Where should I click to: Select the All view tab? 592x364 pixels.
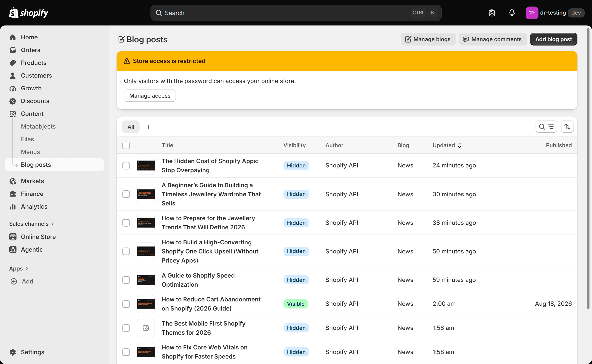131,127
